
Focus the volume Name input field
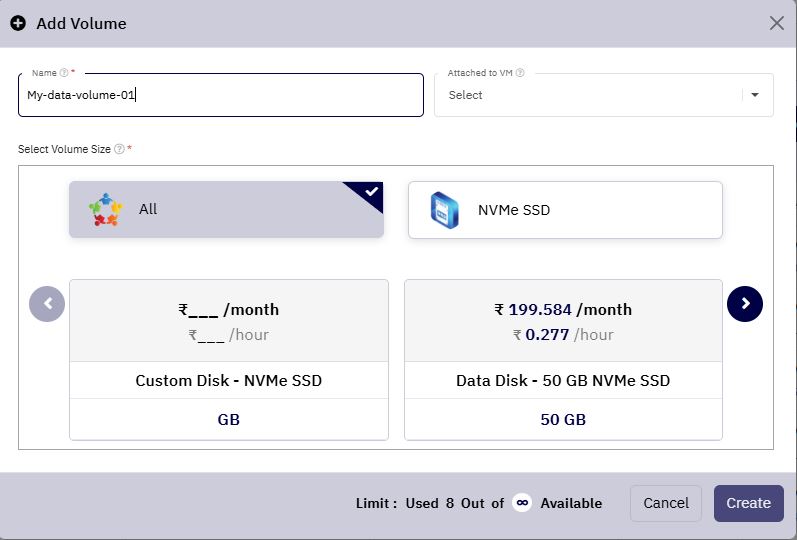[x=221, y=95]
